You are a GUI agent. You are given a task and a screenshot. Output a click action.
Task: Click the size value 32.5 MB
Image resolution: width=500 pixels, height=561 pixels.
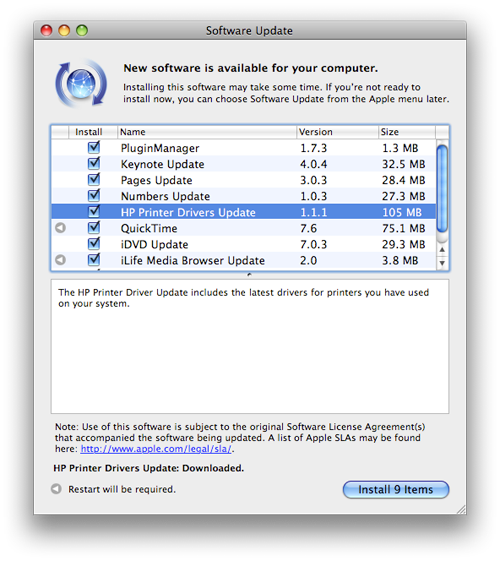(403, 164)
